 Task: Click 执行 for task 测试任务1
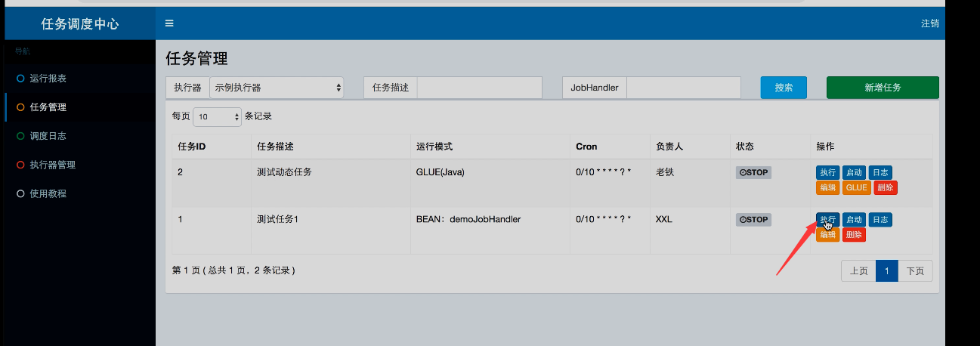click(x=827, y=219)
